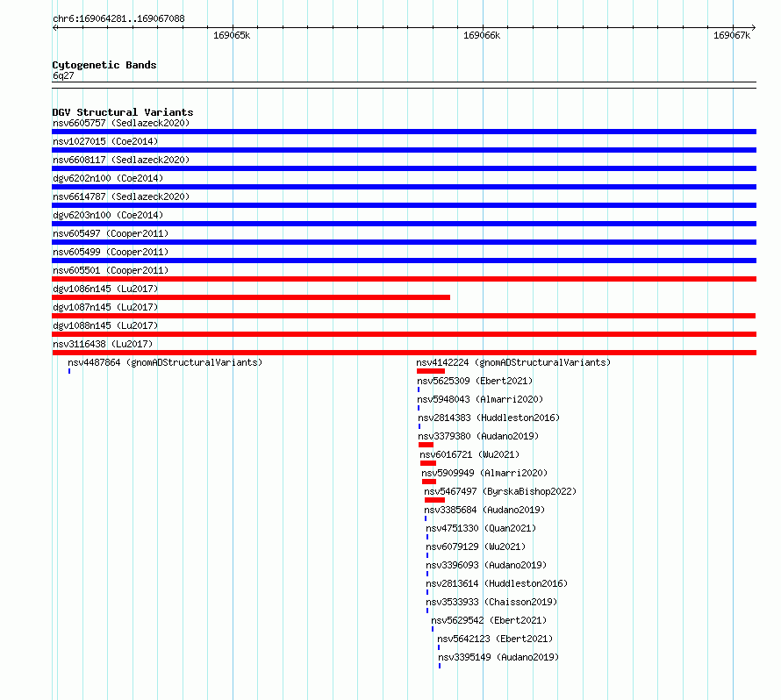Image resolution: width=781 pixels, height=700 pixels.
Task: Open nsv5629542 (Ebert2021) variant
Action: (x=489, y=620)
